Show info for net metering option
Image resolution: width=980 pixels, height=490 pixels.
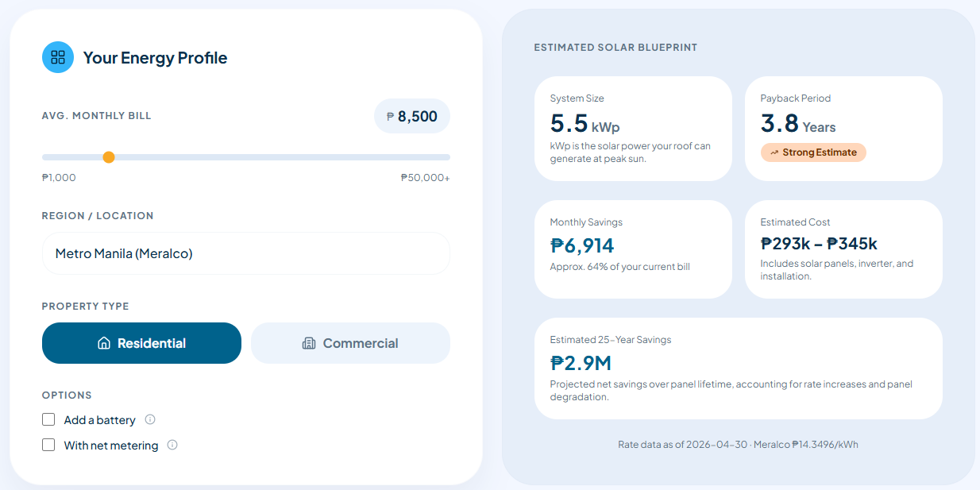tap(172, 445)
